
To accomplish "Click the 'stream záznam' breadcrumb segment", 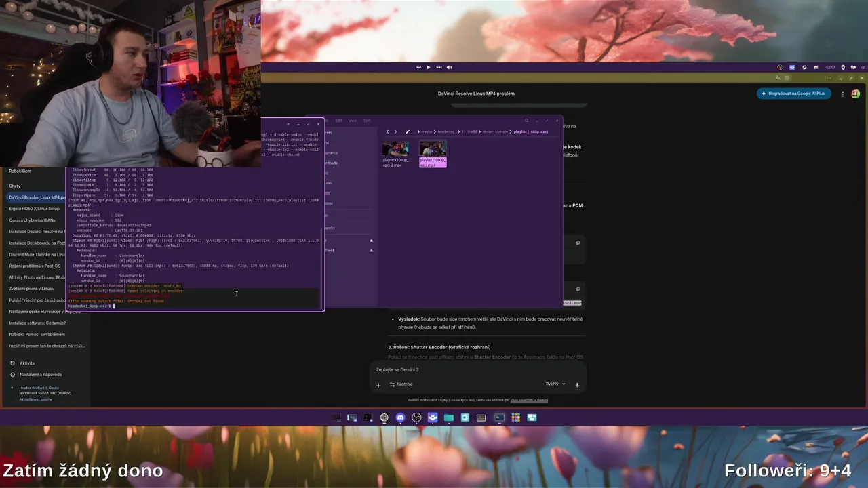I will point(495,131).
